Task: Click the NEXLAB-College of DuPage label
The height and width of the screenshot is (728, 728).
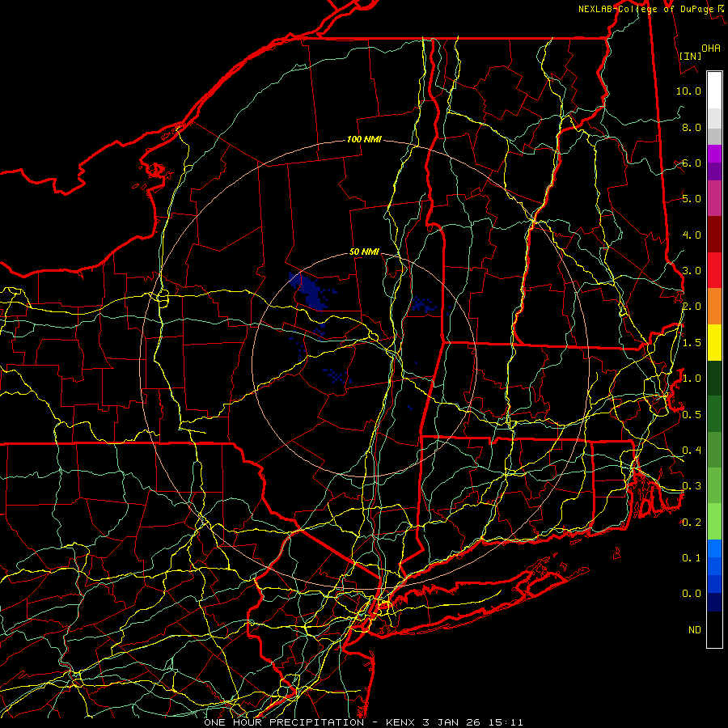Action: [645, 9]
